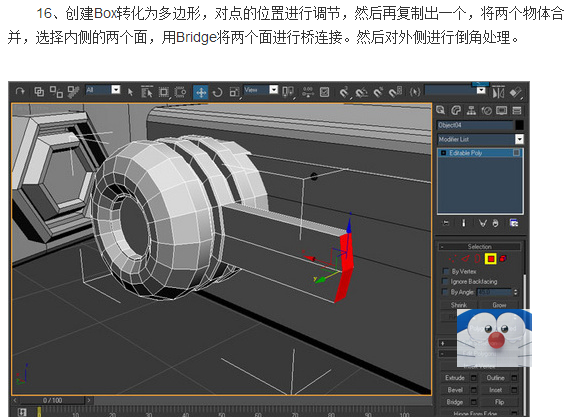The width and height of the screenshot is (582, 417).
Task: Activate the Select and Scale tool
Action: 234,92
